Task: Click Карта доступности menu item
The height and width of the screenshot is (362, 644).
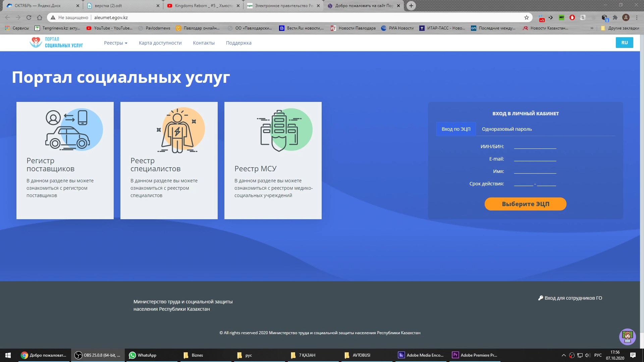Action: coord(161,43)
